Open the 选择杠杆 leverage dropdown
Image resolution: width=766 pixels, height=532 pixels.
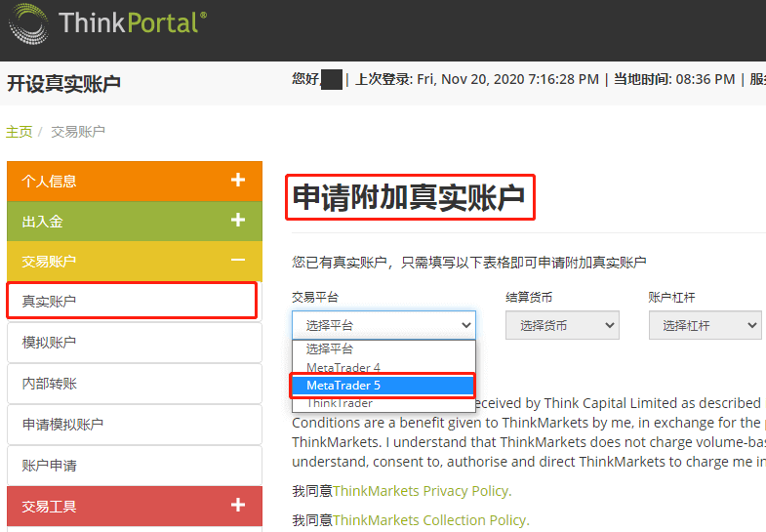(x=705, y=325)
